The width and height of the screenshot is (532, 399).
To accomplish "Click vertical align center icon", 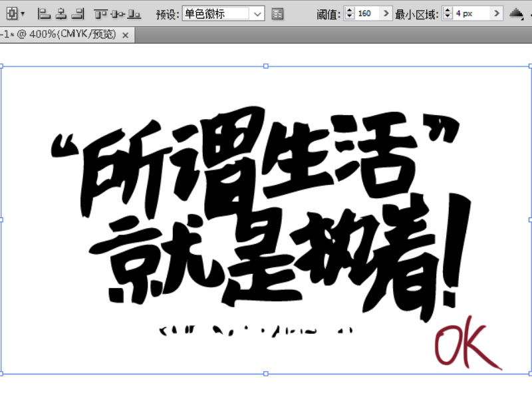I will click(x=118, y=14).
